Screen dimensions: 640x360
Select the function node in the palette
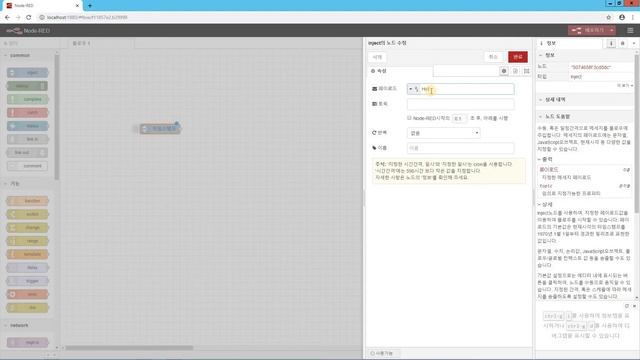pos(27,201)
